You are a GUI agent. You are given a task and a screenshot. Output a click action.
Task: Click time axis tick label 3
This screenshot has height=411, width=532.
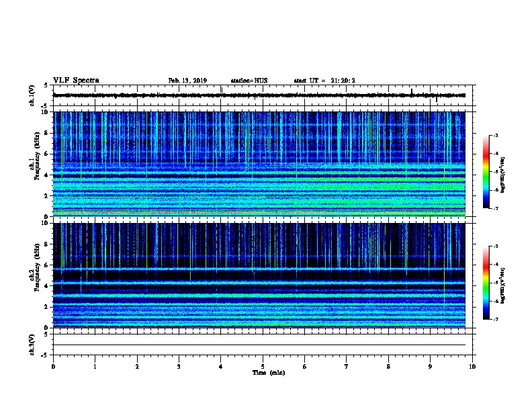[x=179, y=367]
